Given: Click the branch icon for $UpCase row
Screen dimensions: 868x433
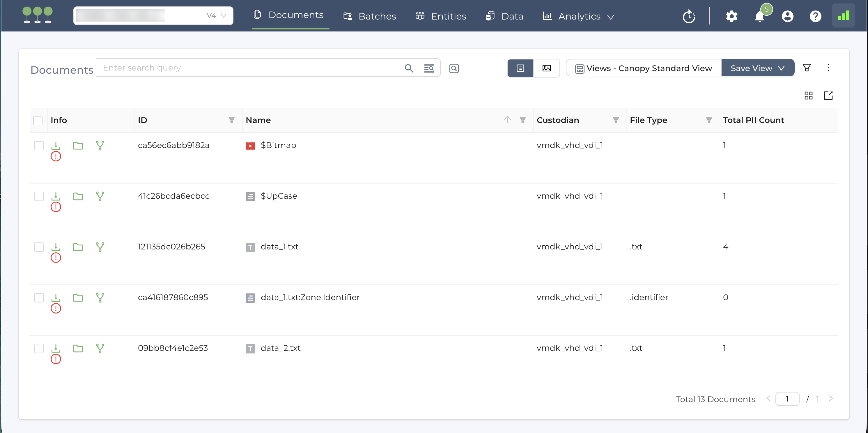Looking at the screenshot, I should pos(100,196).
